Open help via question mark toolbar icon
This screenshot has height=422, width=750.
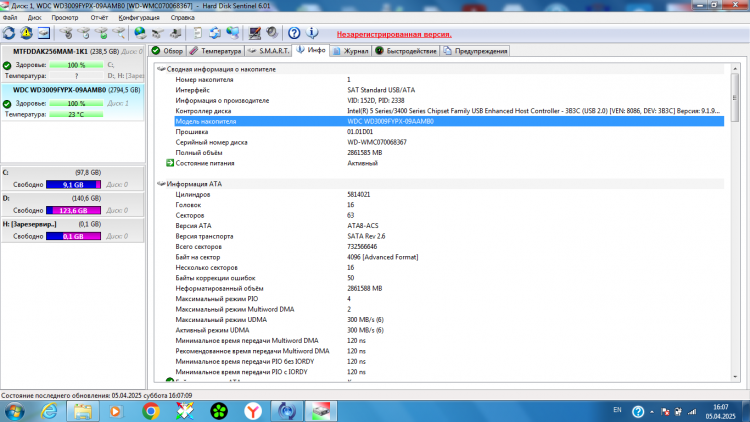tap(294, 33)
